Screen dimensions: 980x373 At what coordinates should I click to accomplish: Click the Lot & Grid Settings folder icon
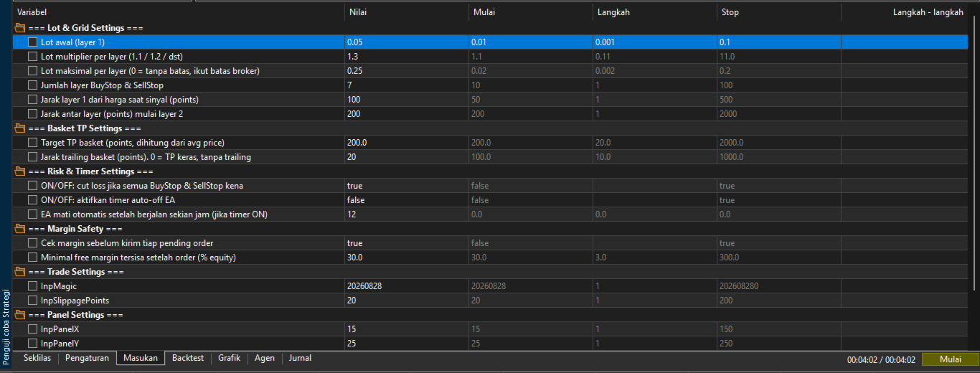pyautogui.click(x=20, y=28)
